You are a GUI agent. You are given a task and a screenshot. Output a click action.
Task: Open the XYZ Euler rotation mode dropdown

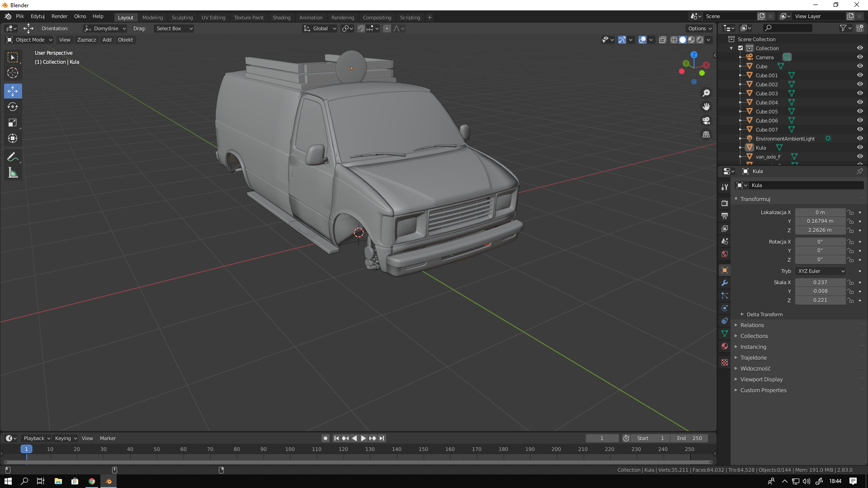pos(821,271)
